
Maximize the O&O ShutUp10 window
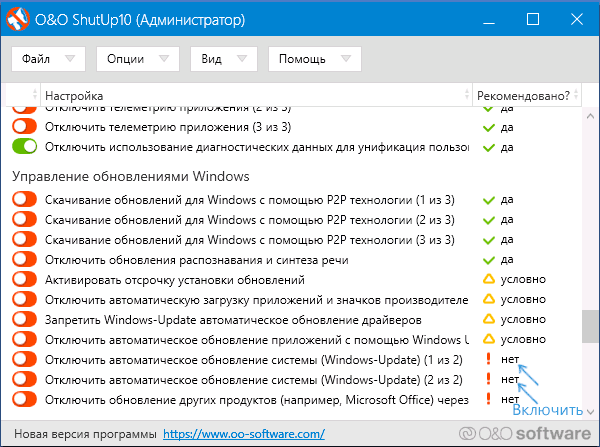(x=533, y=19)
